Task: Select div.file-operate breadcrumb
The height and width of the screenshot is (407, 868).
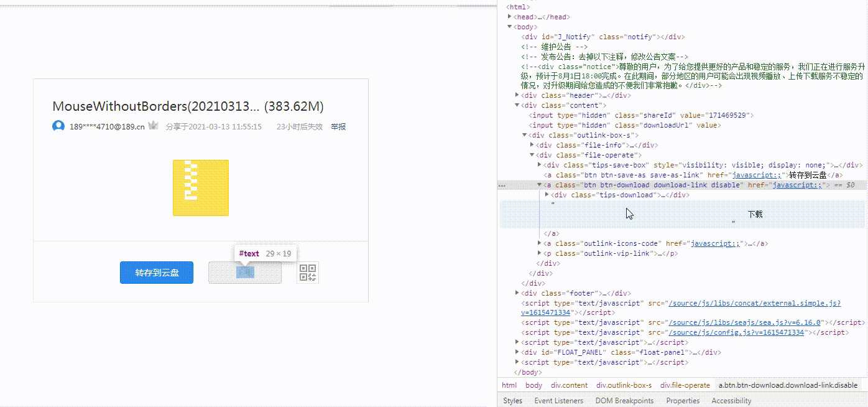Action: 685,385
